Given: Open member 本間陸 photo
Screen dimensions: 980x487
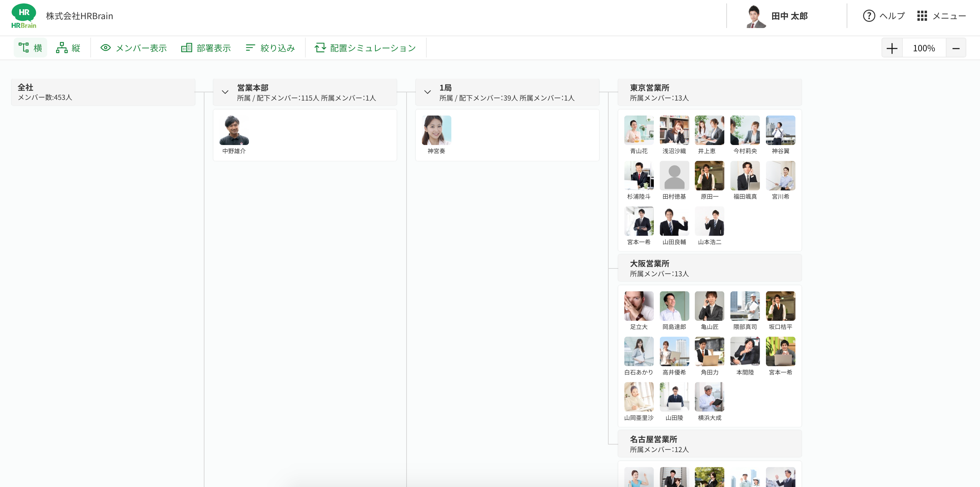Looking at the screenshot, I should pos(745,352).
